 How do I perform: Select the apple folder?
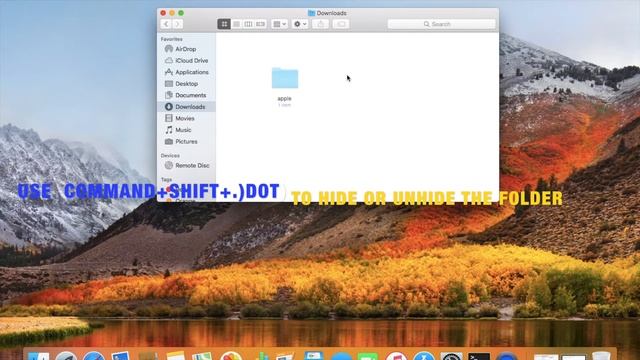pyautogui.click(x=285, y=78)
